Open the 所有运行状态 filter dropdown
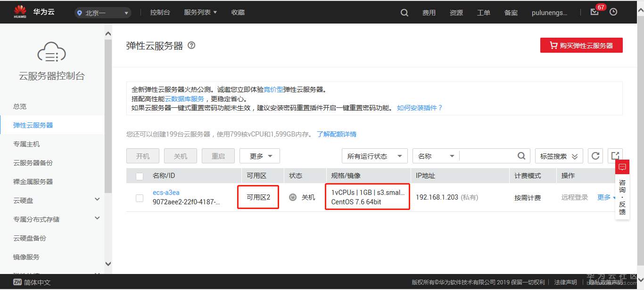644x290 pixels. [375, 156]
